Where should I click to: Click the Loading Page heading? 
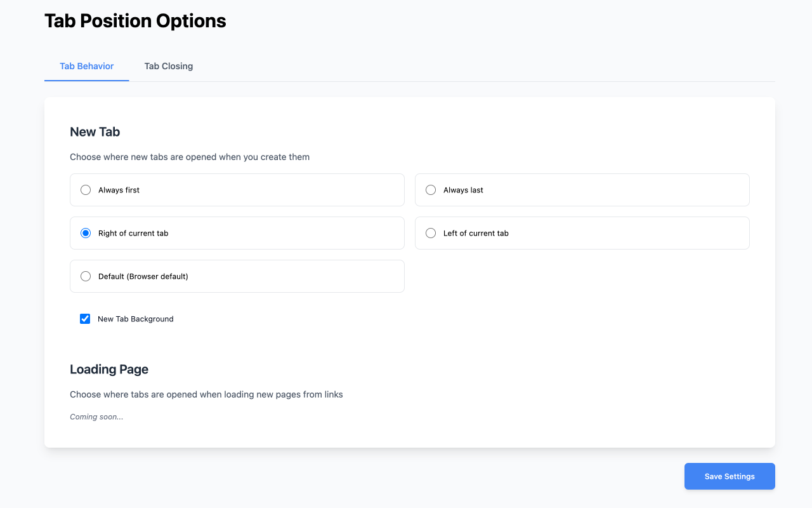[x=109, y=369]
